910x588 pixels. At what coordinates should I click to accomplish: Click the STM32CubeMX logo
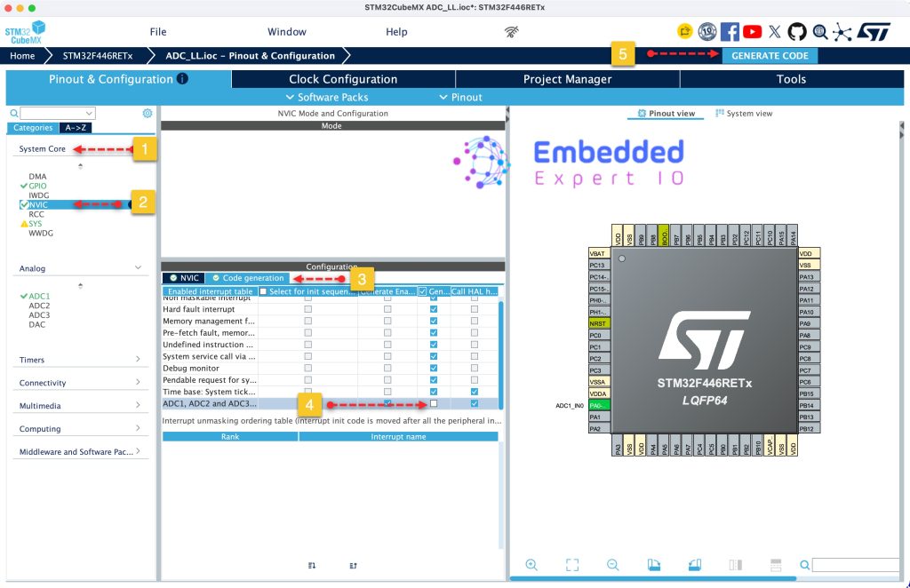click(25, 32)
